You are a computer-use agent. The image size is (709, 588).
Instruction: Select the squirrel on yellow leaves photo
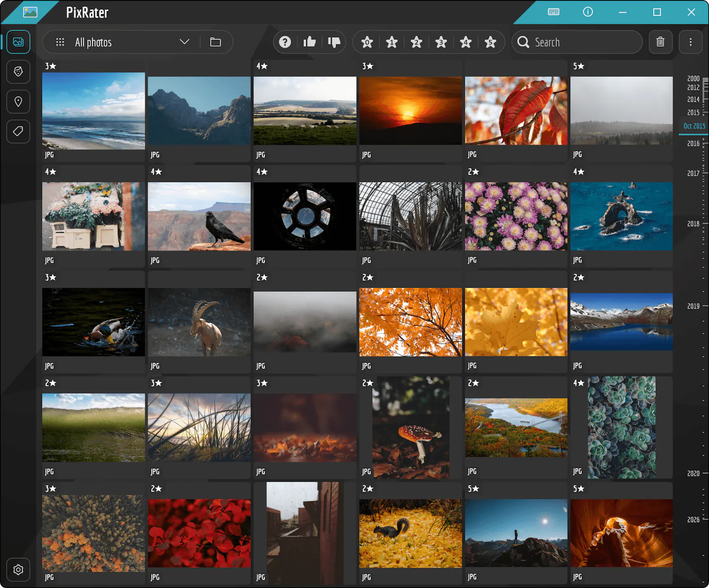tap(410, 534)
